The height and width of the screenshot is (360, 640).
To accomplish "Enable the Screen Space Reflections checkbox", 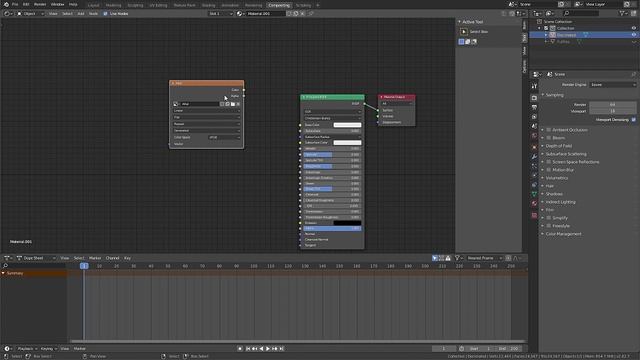I will click(x=549, y=162).
